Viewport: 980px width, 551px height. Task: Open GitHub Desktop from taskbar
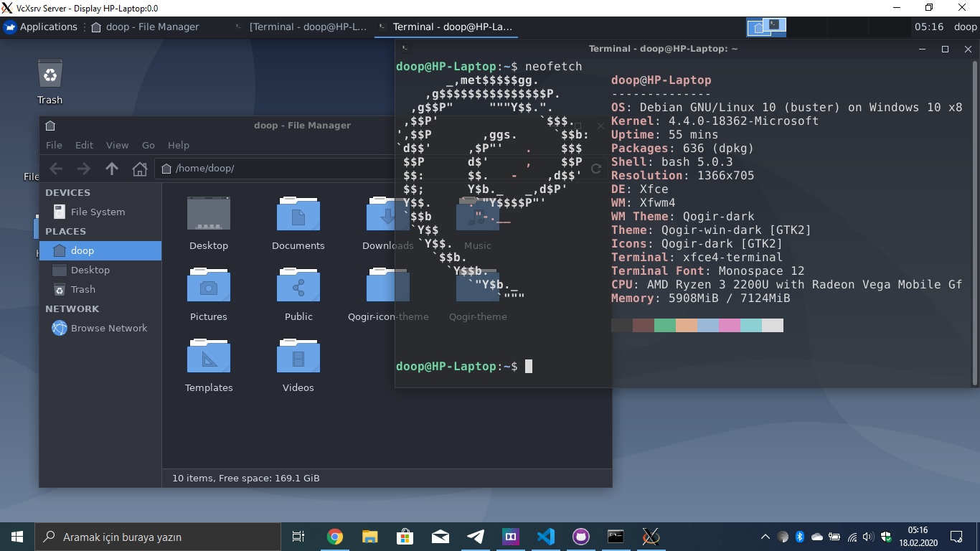click(x=581, y=537)
